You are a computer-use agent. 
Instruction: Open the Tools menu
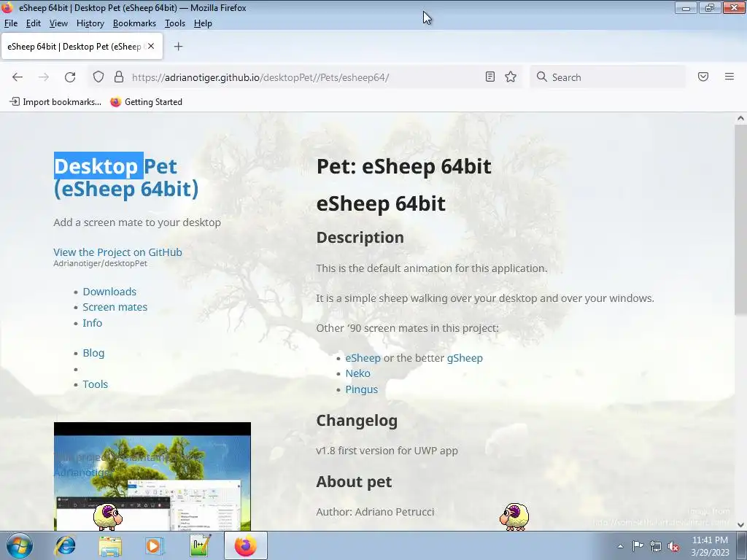pyautogui.click(x=175, y=23)
